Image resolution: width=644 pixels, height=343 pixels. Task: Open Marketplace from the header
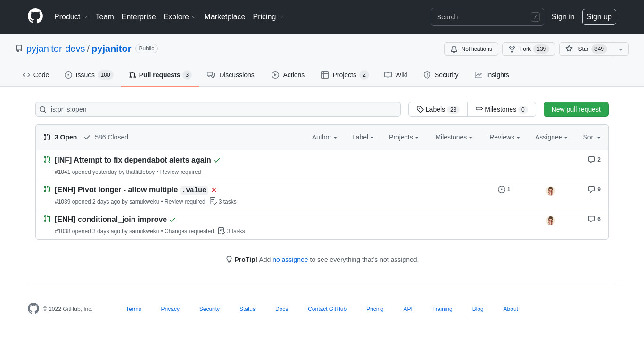click(224, 17)
